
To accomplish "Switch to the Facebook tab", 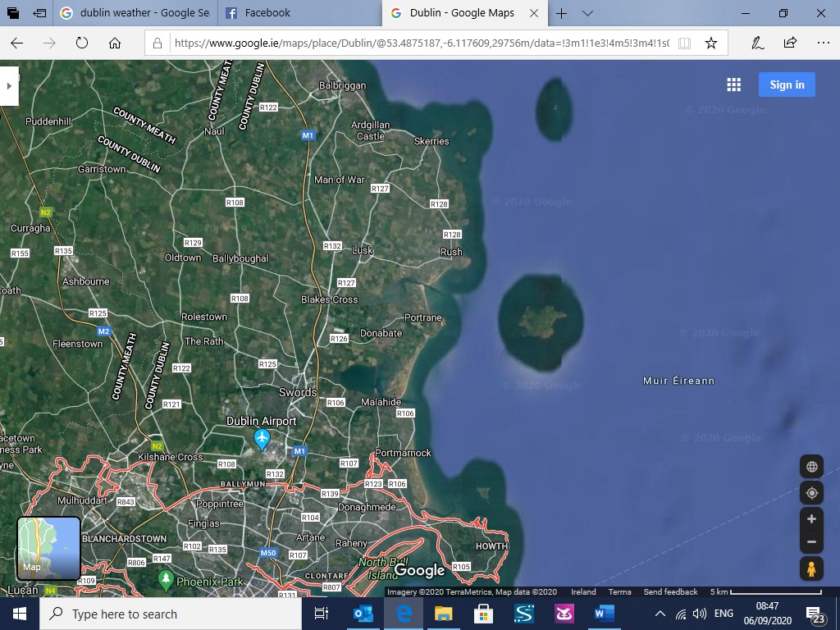I will click(x=300, y=13).
